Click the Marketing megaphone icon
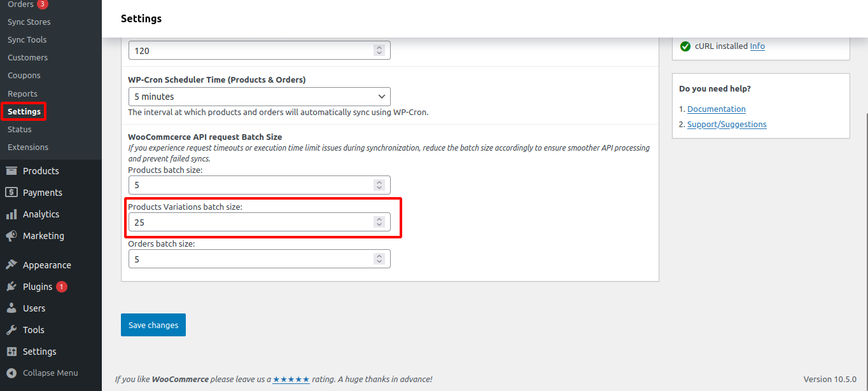 click(11, 236)
